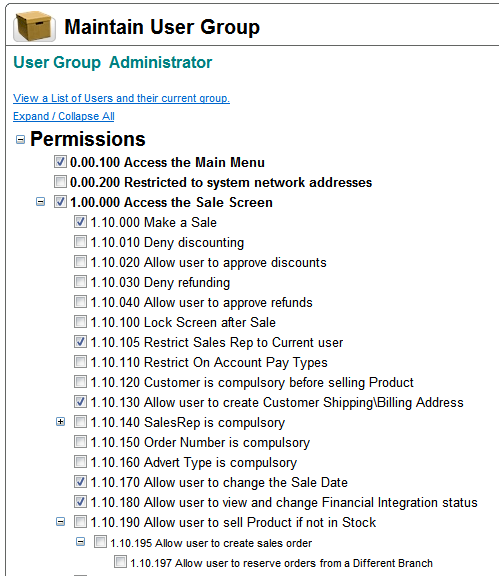The image size is (499, 576).
Task: Collapse 1.00.000 Access the Sale Screen node
Action: point(40,202)
